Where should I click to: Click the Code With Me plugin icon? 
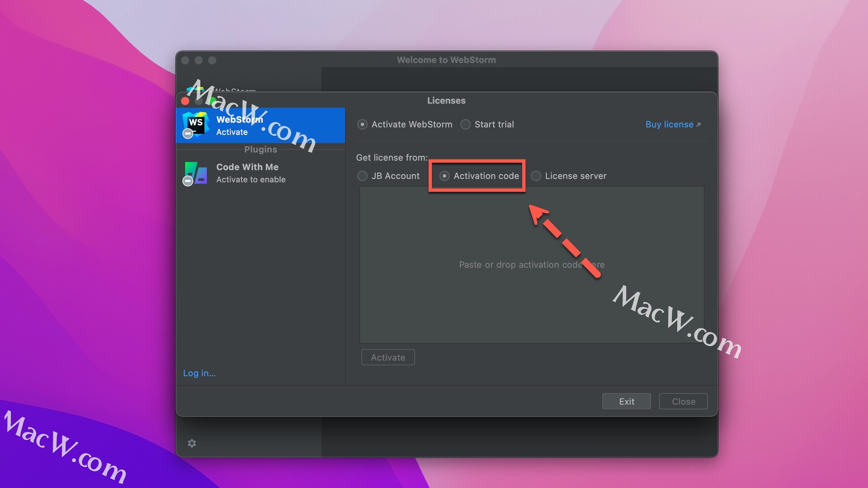(196, 173)
